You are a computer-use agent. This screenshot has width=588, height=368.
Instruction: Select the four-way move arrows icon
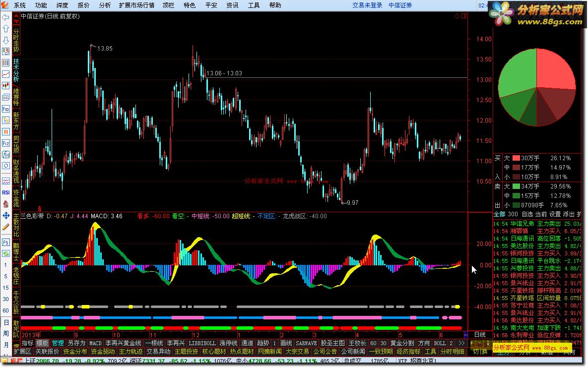point(5,215)
